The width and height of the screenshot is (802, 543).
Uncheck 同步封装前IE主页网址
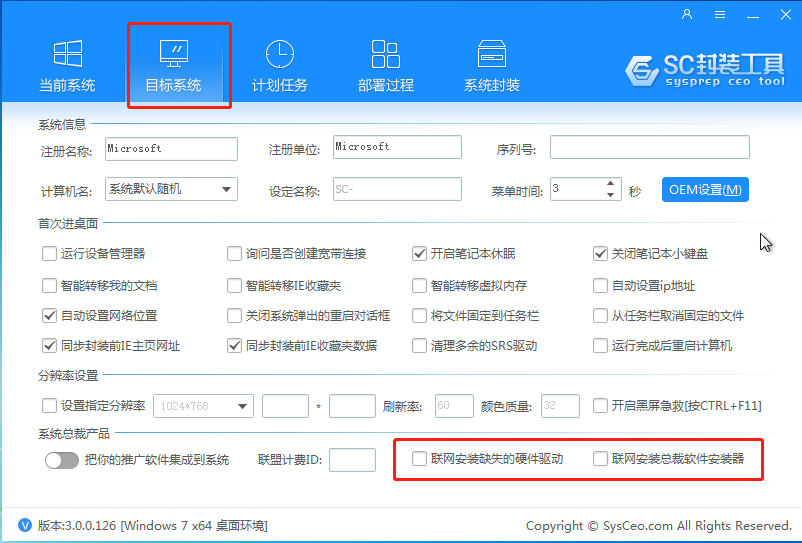[x=49, y=346]
